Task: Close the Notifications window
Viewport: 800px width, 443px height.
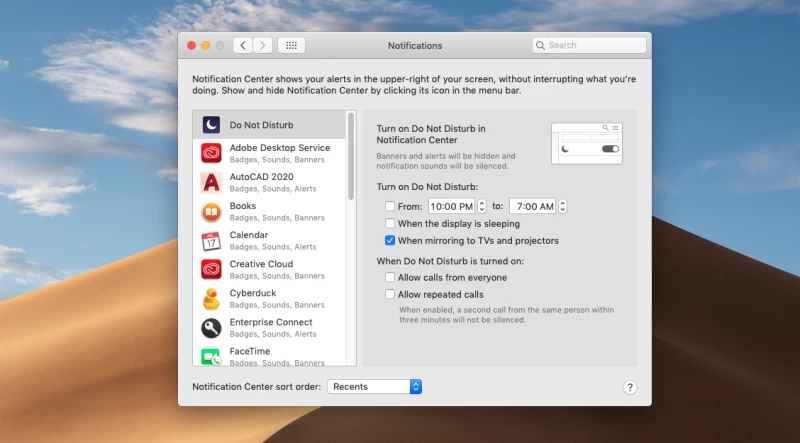Action: click(191, 45)
